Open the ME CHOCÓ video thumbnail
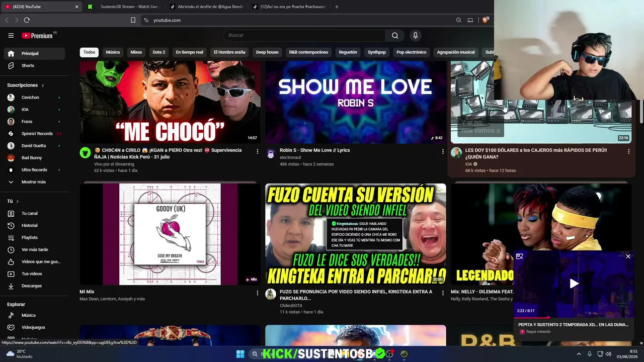644x362 pixels. [170, 102]
